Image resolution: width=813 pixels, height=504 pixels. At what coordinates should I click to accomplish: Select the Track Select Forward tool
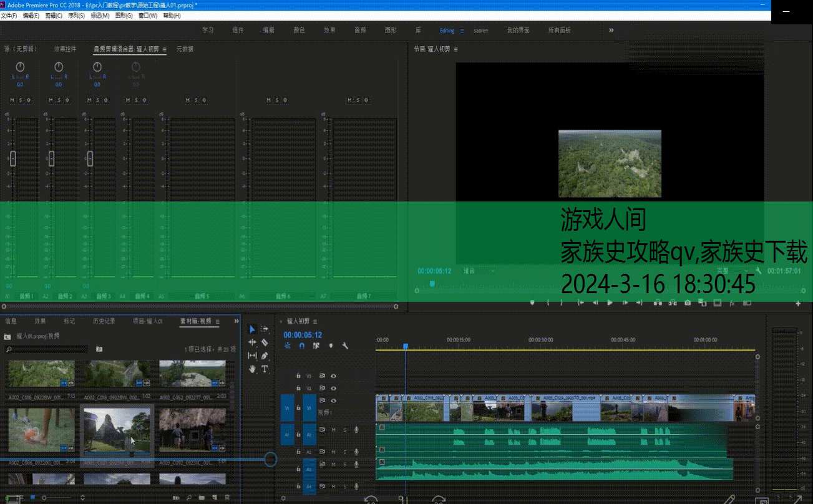(265, 329)
